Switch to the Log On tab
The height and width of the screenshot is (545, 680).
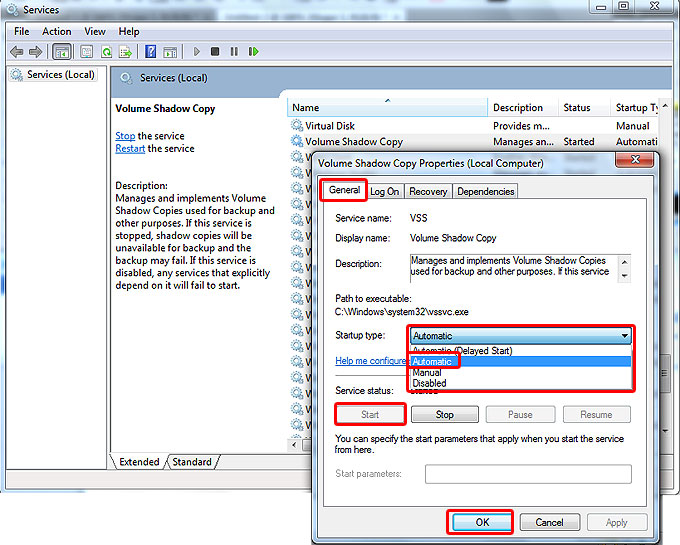pyautogui.click(x=384, y=191)
